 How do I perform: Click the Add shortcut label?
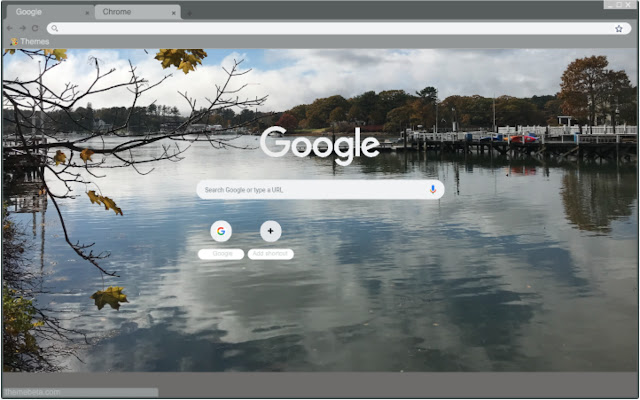(x=271, y=254)
